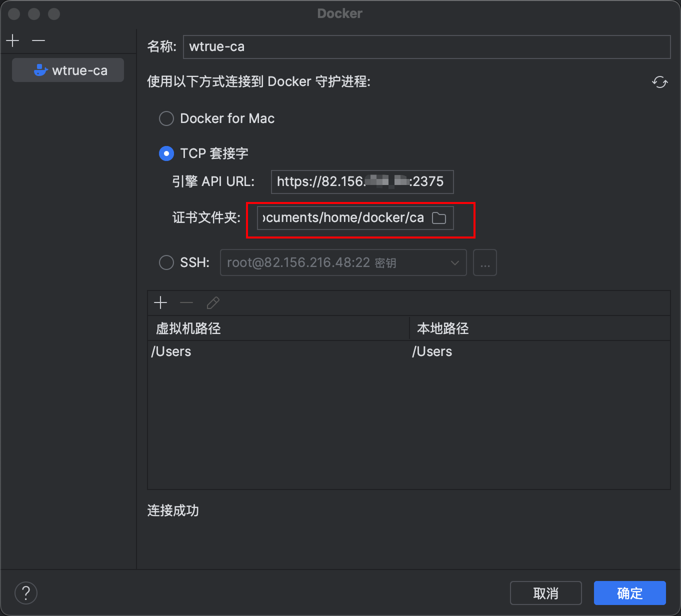681x616 pixels.
Task: Select the wtrue-ca Docker entry in sidebar
Action: click(68, 70)
